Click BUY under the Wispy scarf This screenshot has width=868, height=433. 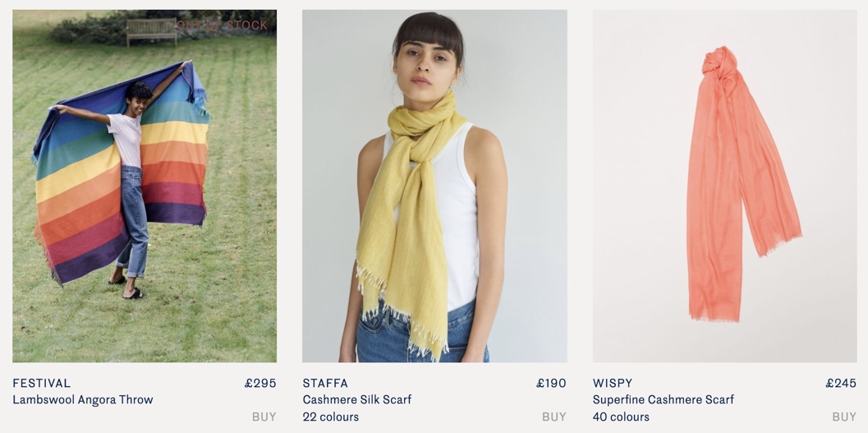[844, 417]
